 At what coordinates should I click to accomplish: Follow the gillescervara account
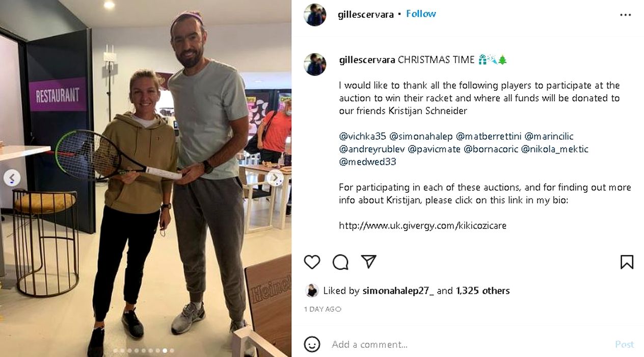coord(421,14)
